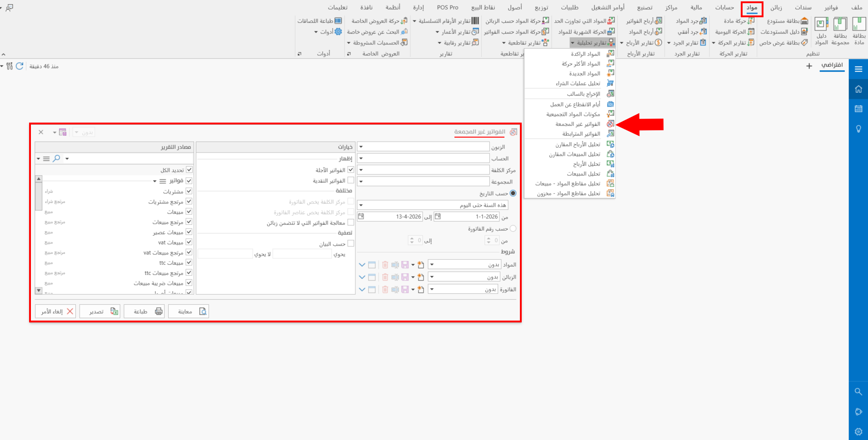
Task: Open البحث عن عروض خاصة search
Action: pyautogui.click(x=377, y=32)
